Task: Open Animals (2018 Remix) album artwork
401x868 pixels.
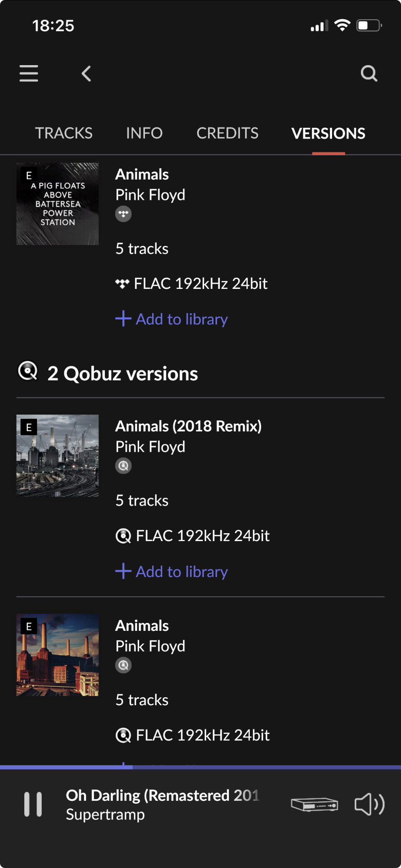Action: point(58,456)
